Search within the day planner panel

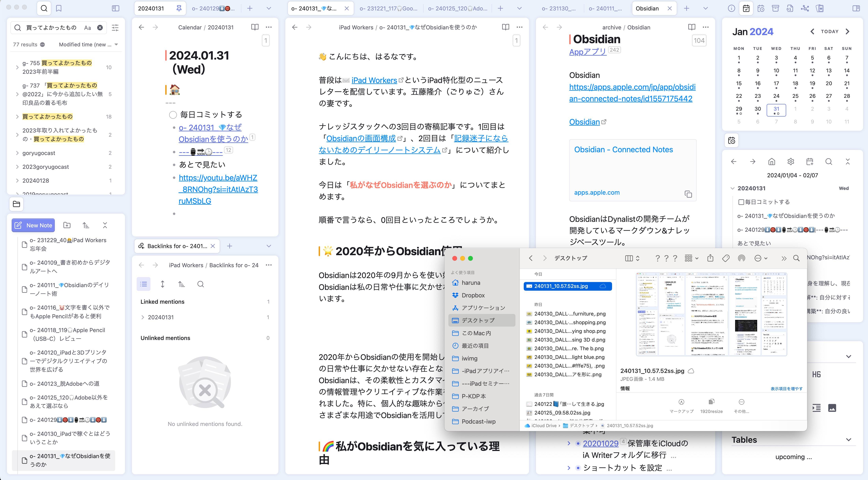[x=829, y=162]
